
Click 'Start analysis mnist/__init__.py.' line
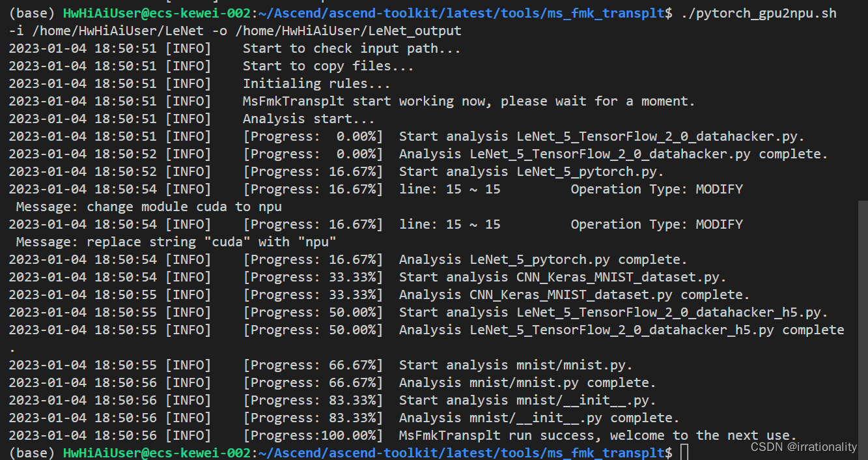click(x=527, y=400)
